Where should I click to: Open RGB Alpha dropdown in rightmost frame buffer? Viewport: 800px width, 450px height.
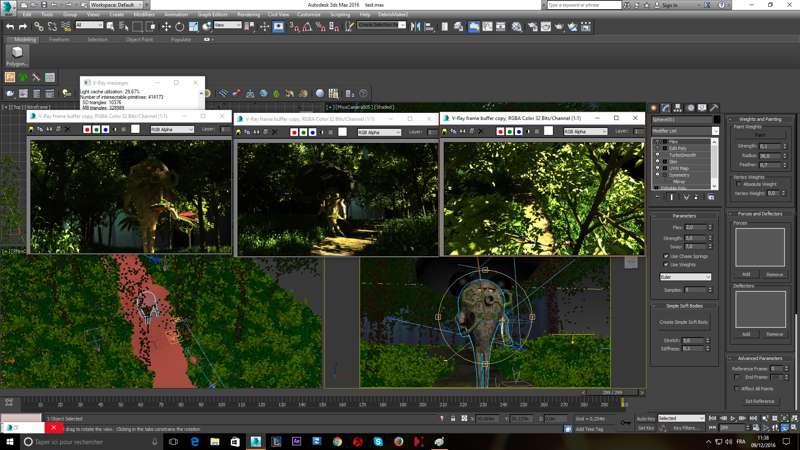(585, 132)
